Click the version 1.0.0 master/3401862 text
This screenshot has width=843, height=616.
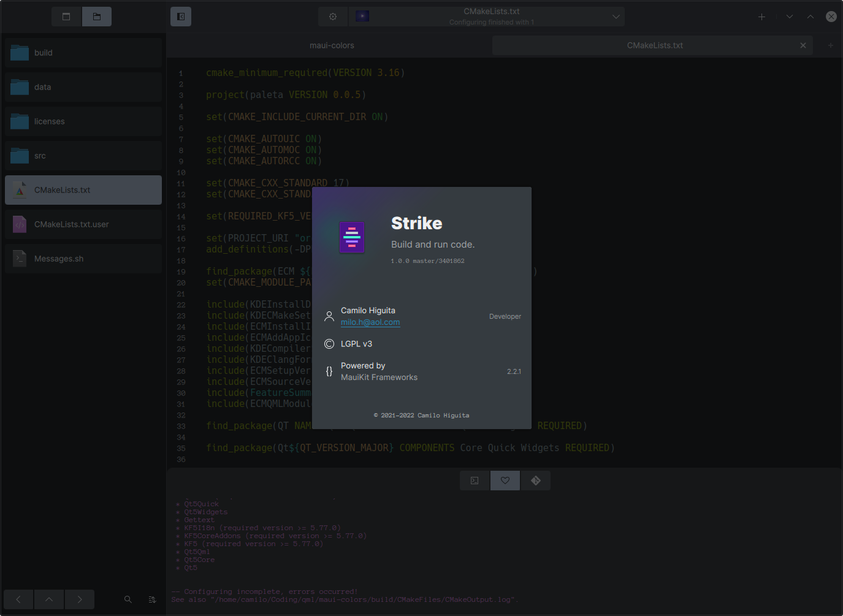(x=427, y=261)
